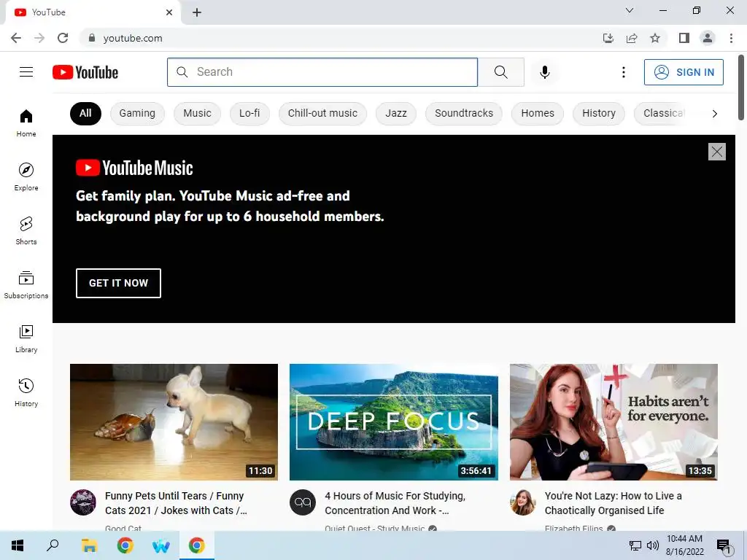The width and height of the screenshot is (747, 560).
Task: Open Good Cat channel avatar
Action: 83,502
